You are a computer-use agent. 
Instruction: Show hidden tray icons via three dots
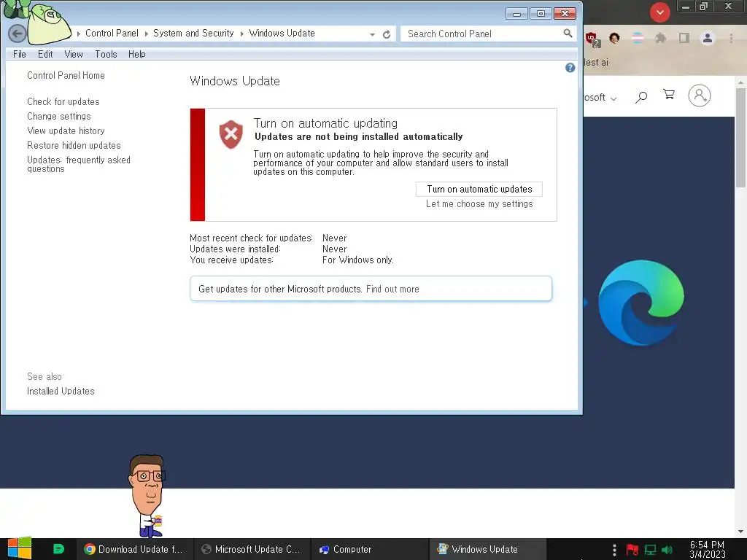point(614,550)
